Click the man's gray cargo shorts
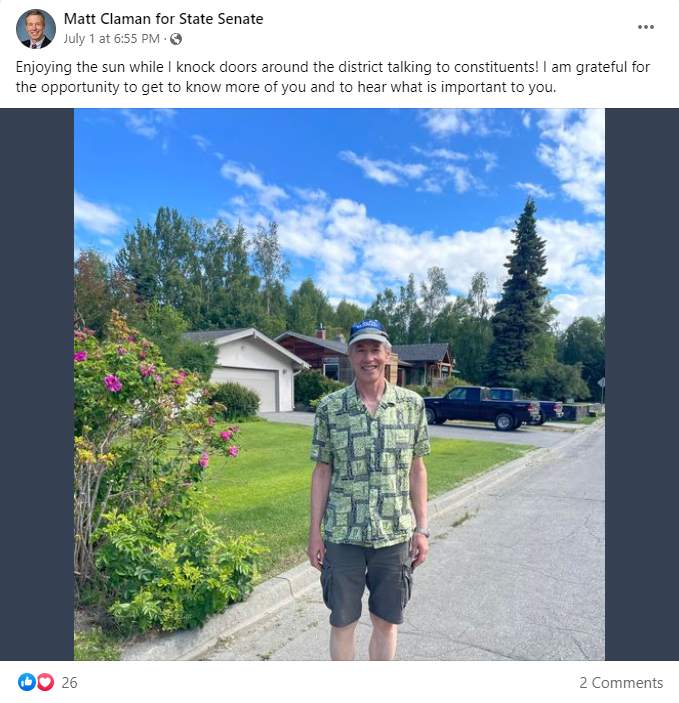 366,583
